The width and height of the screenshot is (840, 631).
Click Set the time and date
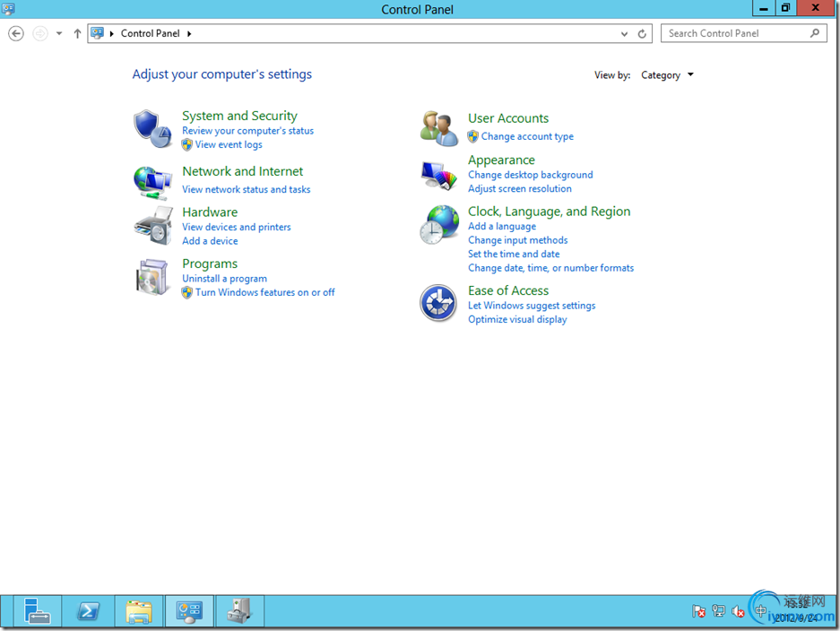coord(514,255)
